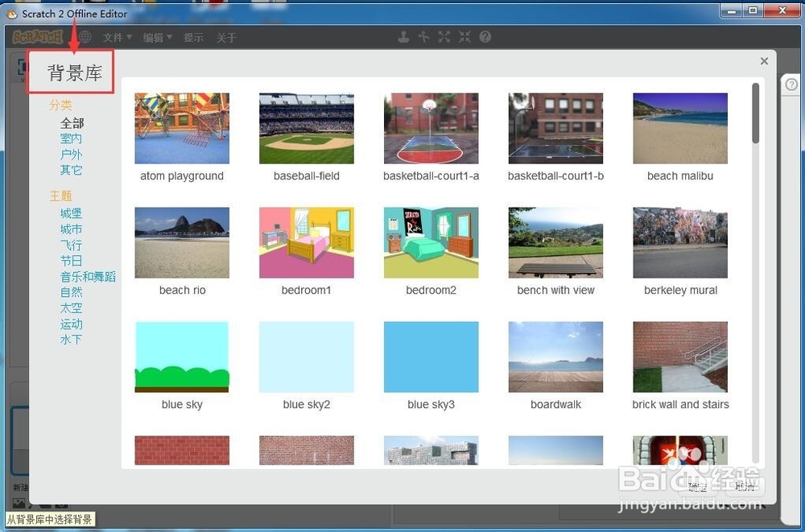The image size is (805, 532).
Task: Open the tips panel question mark
Action: point(792,85)
